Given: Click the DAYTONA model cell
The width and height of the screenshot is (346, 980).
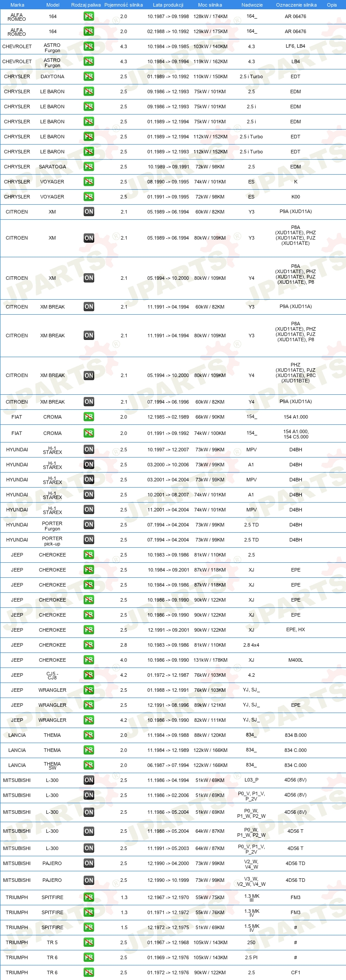Looking at the screenshot, I should pyautogui.click(x=52, y=76).
